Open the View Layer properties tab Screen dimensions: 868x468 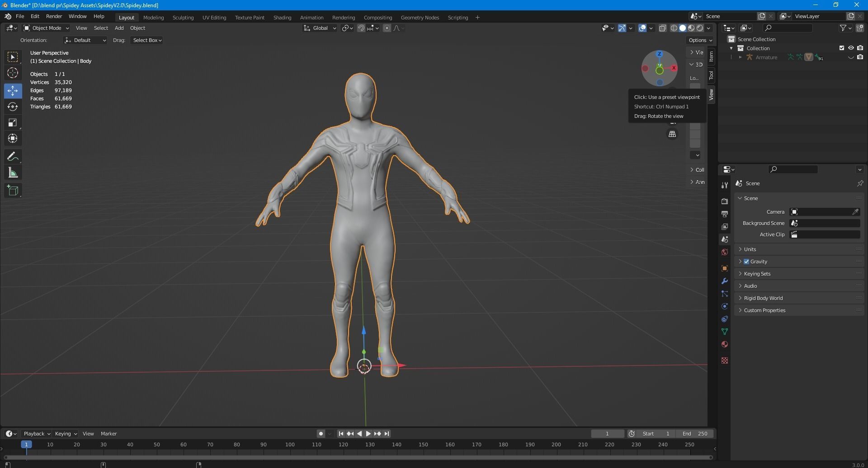[725, 226]
